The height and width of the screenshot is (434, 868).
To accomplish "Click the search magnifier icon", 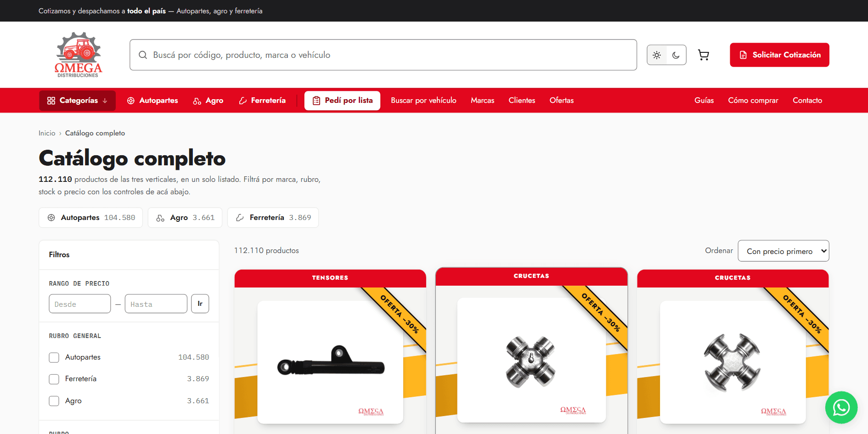I will pyautogui.click(x=143, y=55).
